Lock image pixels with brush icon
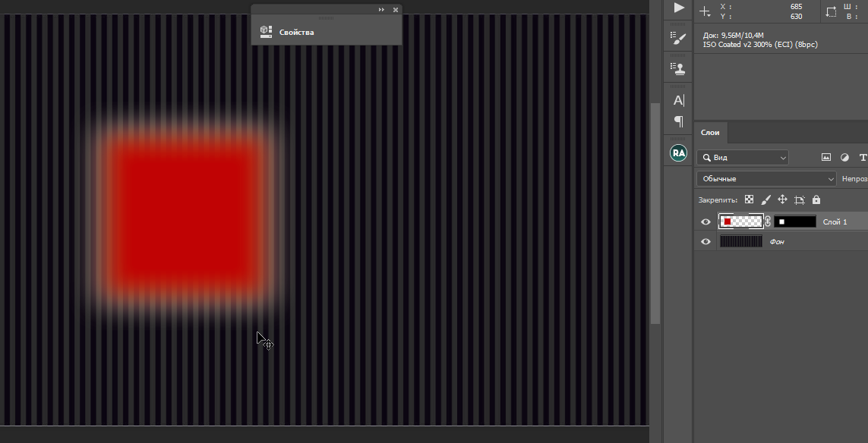 tap(766, 200)
